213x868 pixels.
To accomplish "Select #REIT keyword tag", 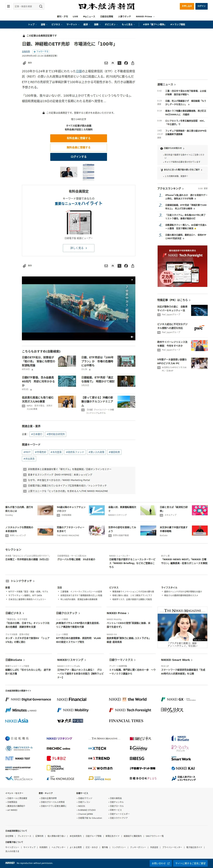I will coord(27,452).
